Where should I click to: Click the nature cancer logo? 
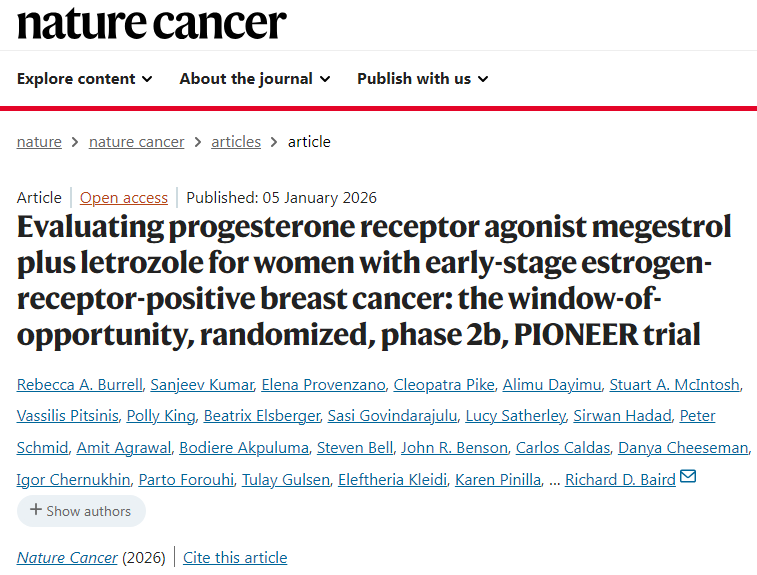pyautogui.click(x=152, y=23)
